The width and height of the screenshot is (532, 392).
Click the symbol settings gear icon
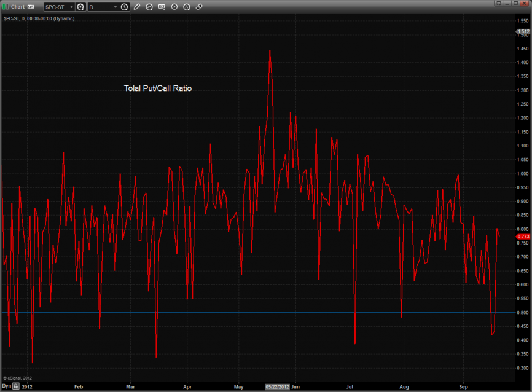tap(80, 7)
